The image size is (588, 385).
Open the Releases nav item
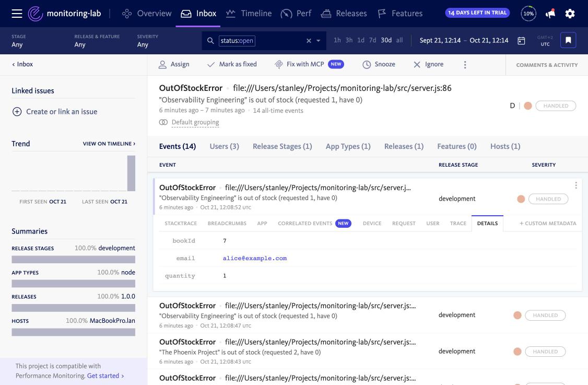point(344,14)
